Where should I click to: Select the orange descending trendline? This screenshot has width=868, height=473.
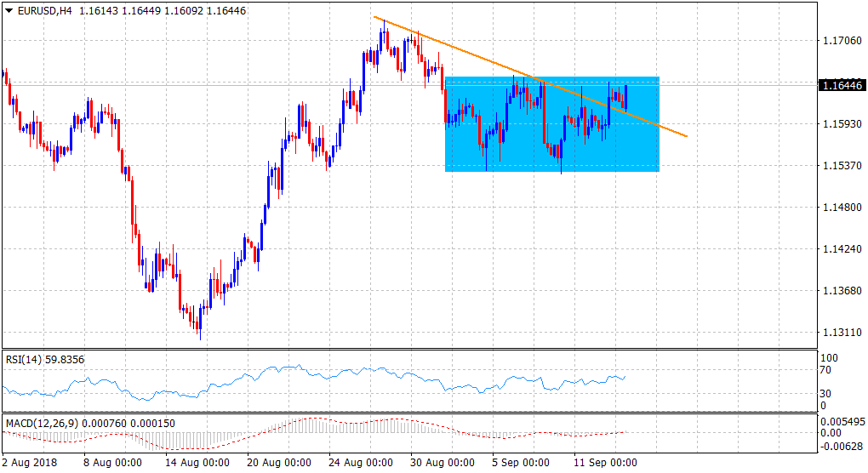(x=477, y=56)
